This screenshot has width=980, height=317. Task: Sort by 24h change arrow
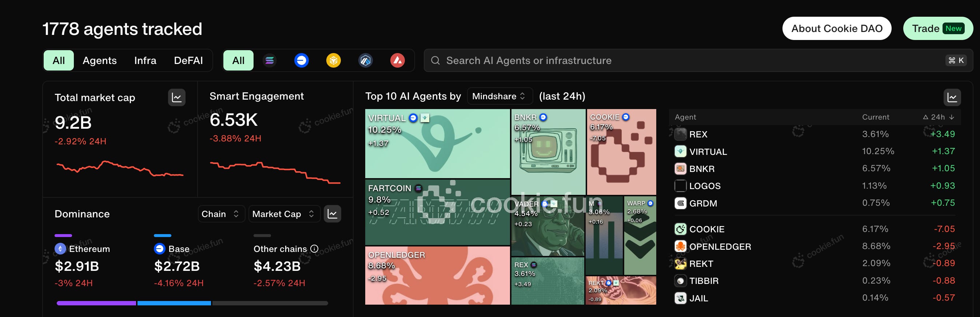click(x=952, y=117)
